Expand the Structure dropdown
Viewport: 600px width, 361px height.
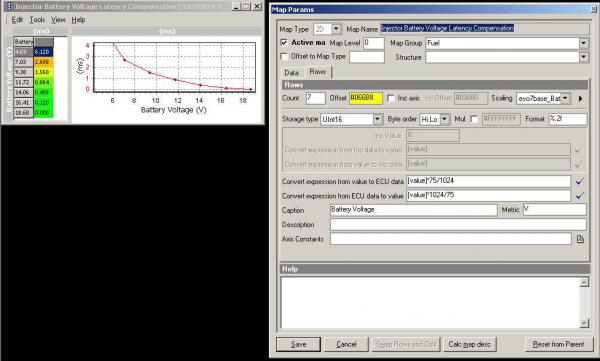click(584, 57)
